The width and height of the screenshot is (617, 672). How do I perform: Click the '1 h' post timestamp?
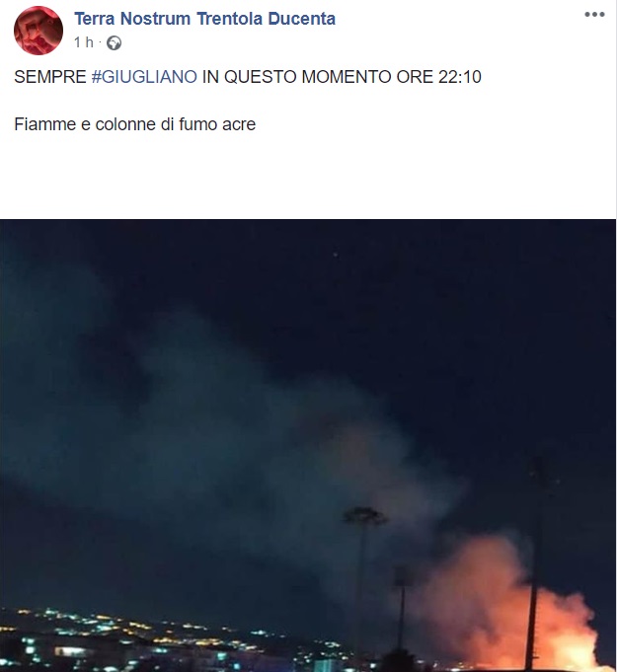(x=83, y=42)
